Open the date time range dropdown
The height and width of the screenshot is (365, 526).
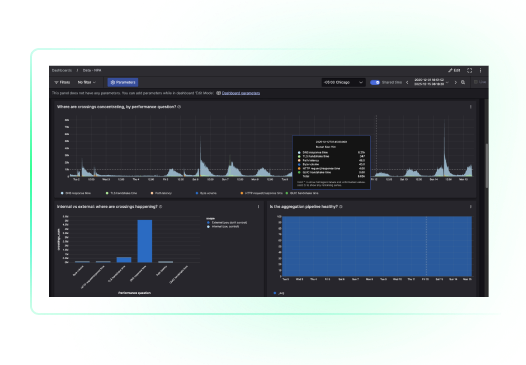pos(431,82)
